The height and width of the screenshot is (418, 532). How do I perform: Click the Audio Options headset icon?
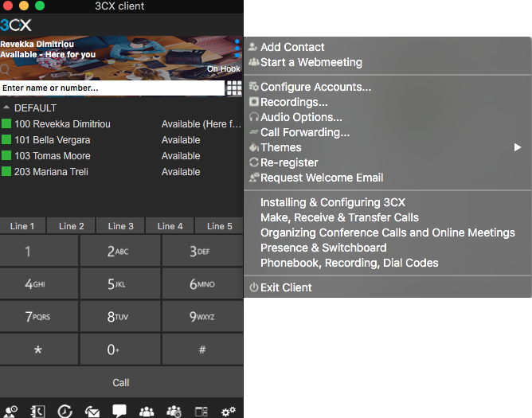[254, 117]
